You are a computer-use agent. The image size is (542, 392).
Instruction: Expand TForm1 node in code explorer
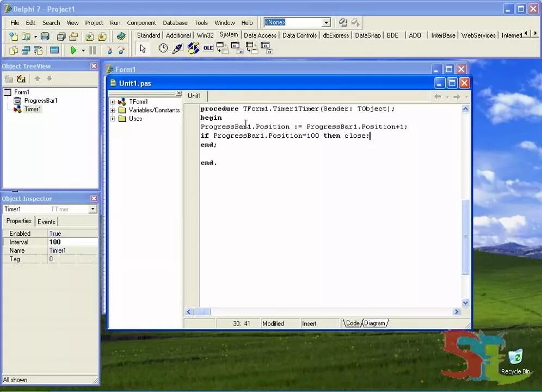pyautogui.click(x=112, y=102)
